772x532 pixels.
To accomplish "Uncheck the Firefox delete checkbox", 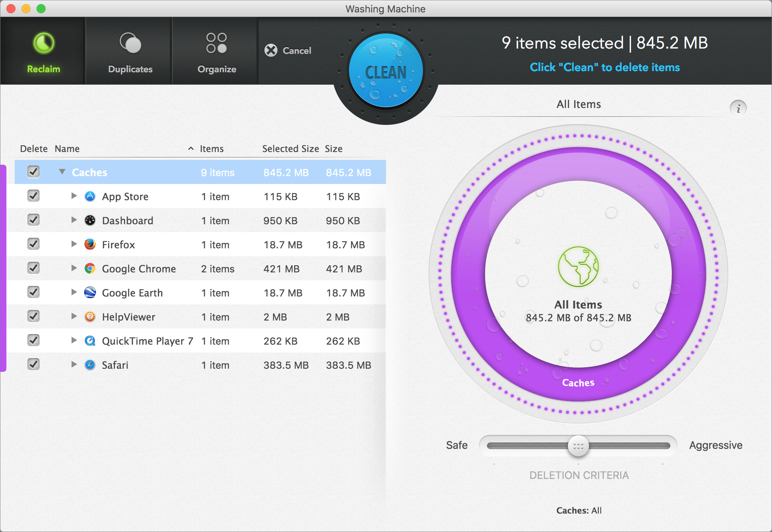I will (34, 244).
